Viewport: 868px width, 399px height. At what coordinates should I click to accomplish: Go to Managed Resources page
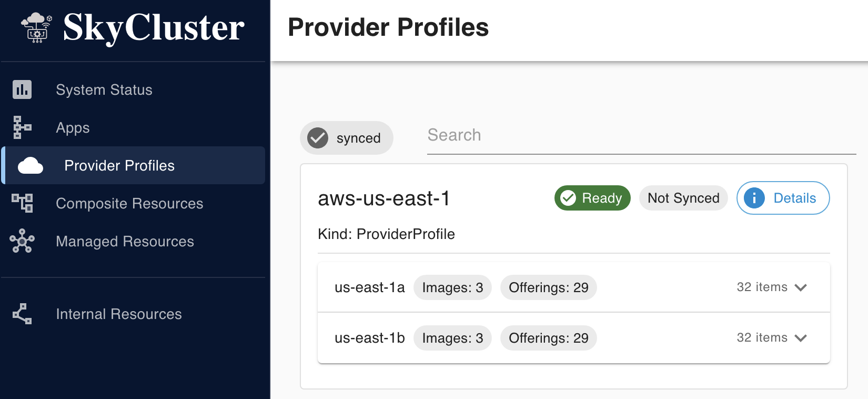125,241
